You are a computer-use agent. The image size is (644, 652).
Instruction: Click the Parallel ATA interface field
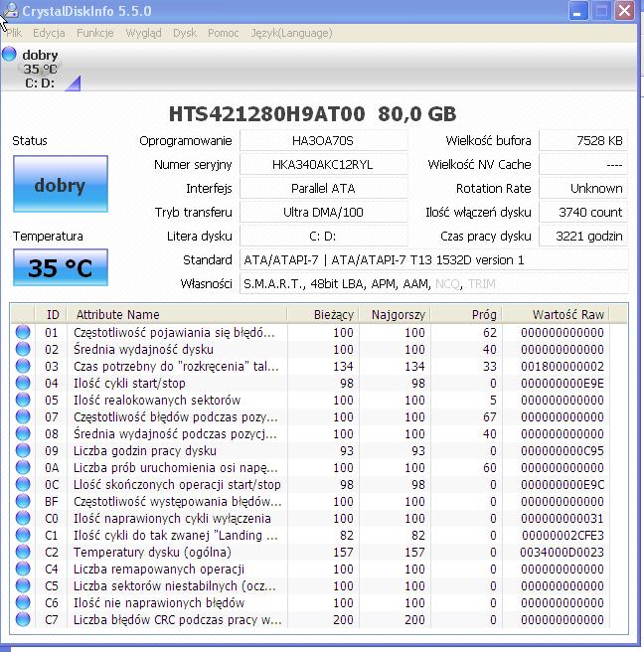point(323,189)
